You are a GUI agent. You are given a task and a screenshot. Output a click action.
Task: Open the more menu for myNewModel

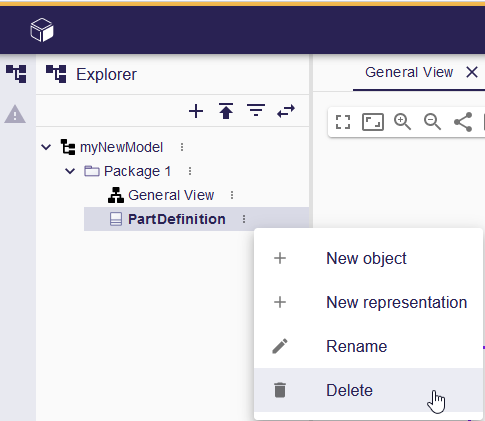[x=182, y=147]
